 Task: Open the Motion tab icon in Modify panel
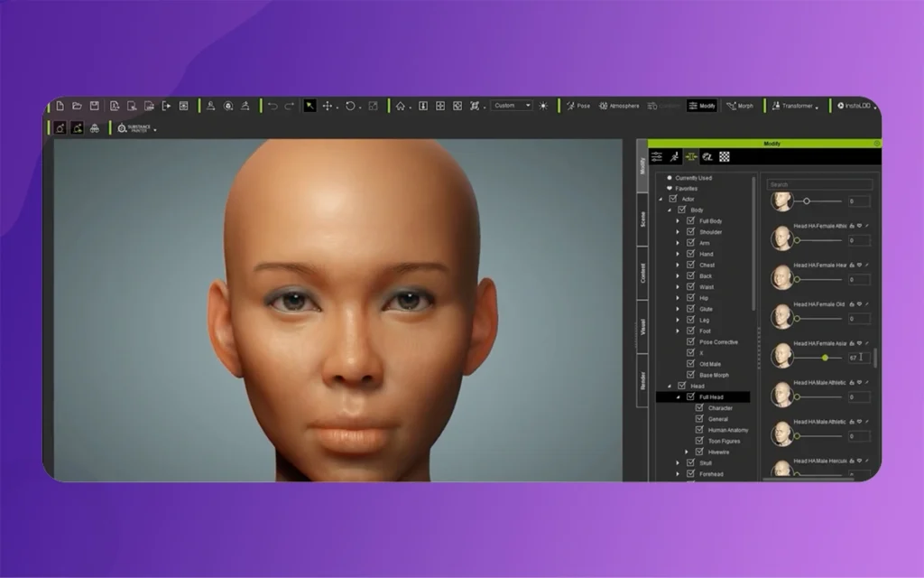pos(674,156)
